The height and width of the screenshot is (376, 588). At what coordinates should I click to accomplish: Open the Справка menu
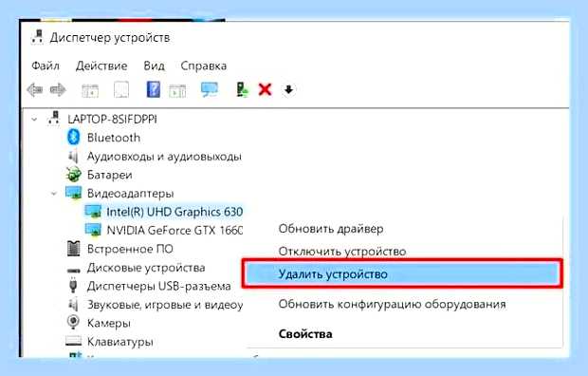[204, 66]
